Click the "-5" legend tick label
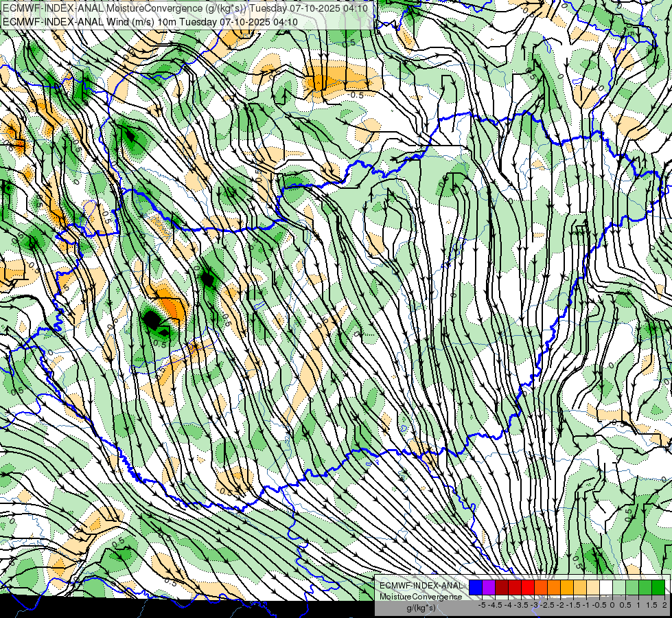672x618 pixels. tap(482, 605)
